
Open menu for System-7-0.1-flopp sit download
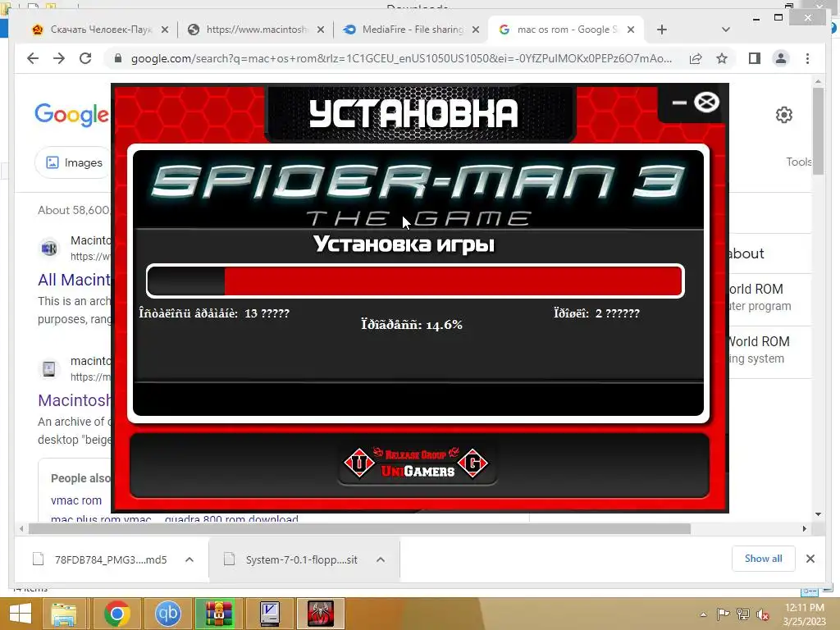(x=381, y=559)
